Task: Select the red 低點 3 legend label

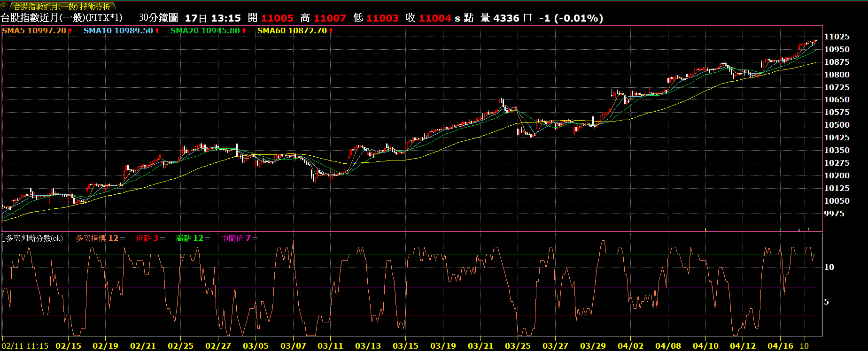Action: [x=147, y=238]
